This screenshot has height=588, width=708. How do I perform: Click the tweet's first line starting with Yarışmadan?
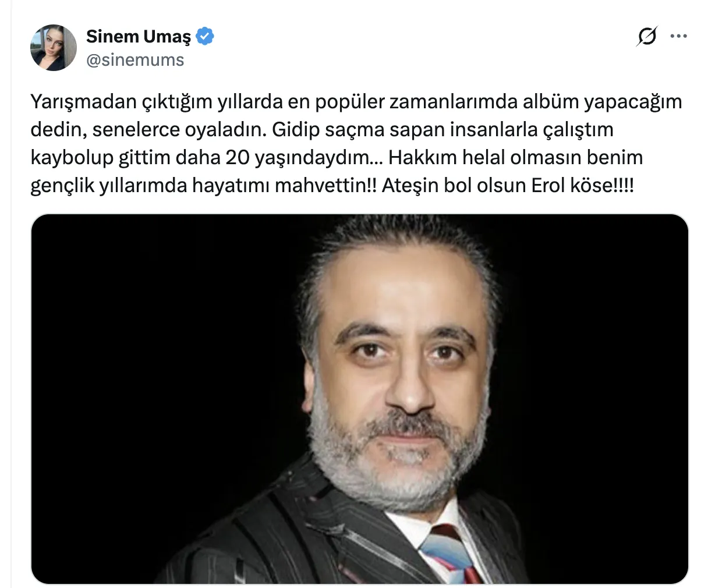click(x=356, y=102)
